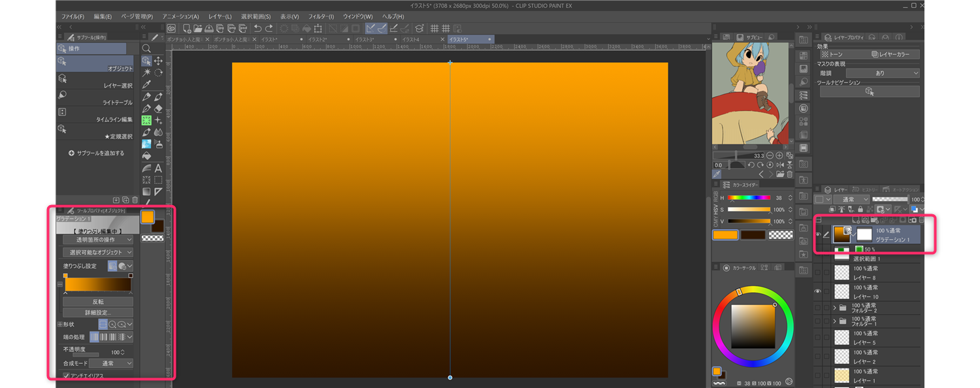Click the Undo arrow in the command bar
The height and width of the screenshot is (388, 980).
click(x=257, y=28)
